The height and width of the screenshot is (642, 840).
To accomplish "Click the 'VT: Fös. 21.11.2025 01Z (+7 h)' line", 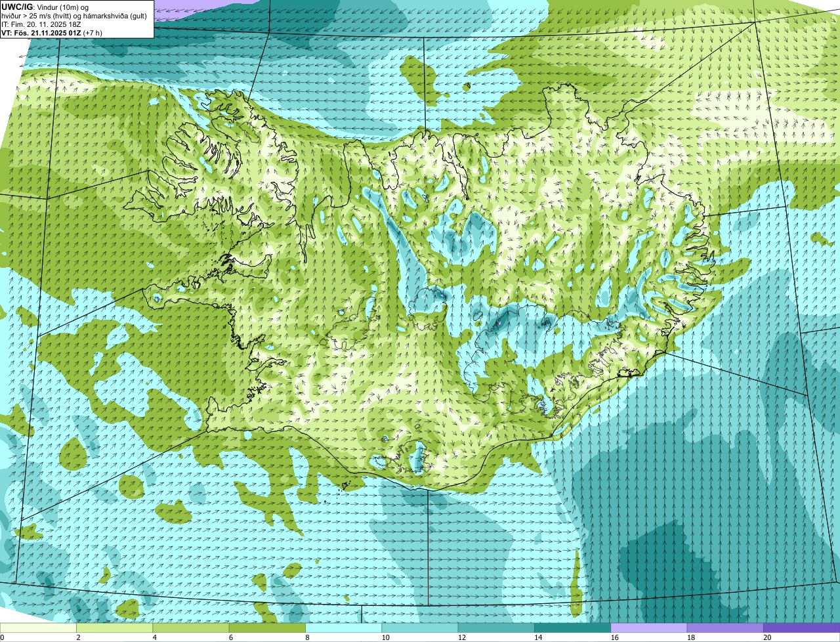I will coord(52,32).
